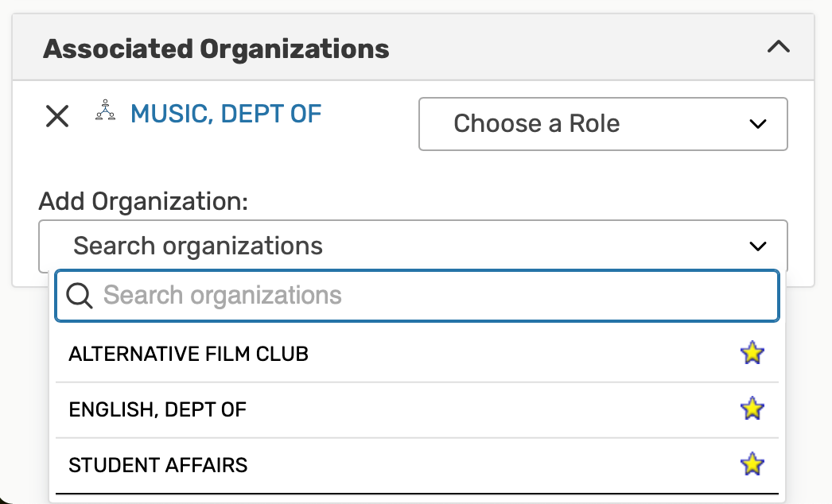
Task: Choose STUDENT AFFAIRS from the list
Action: tap(158, 466)
